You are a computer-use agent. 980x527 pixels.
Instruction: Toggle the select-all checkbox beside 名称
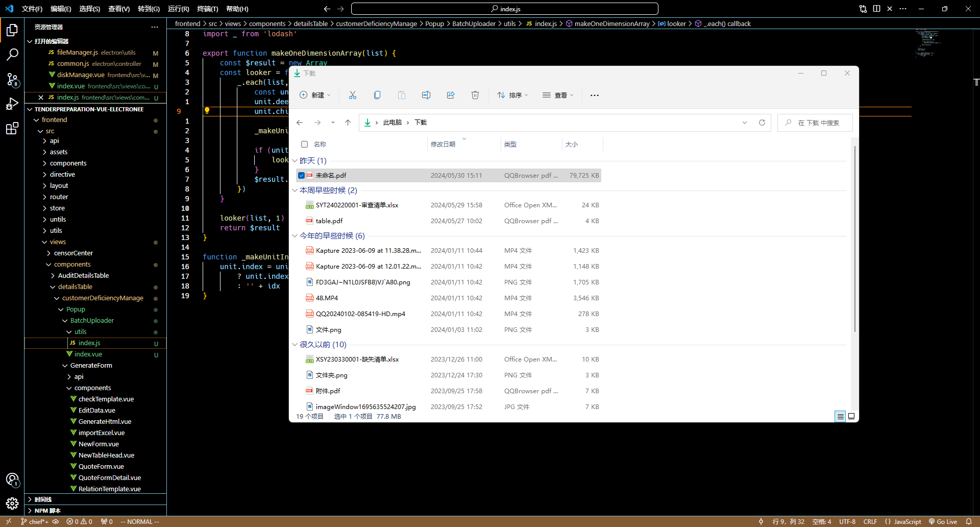tap(305, 145)
